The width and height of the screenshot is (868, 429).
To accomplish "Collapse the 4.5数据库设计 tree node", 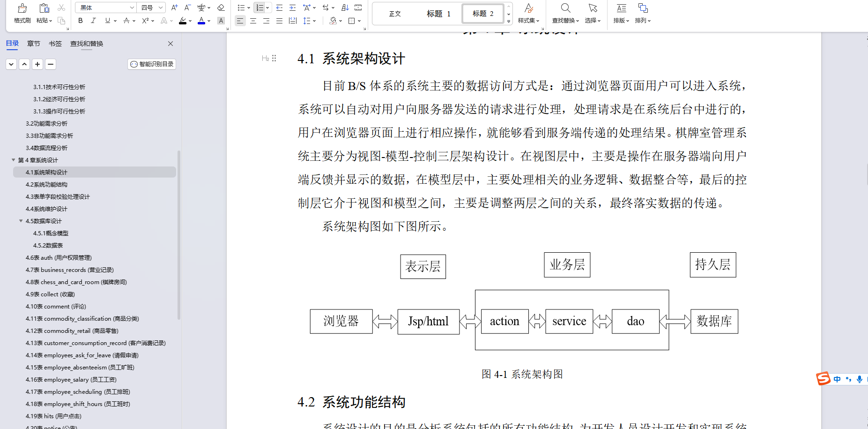I will 21,221.
